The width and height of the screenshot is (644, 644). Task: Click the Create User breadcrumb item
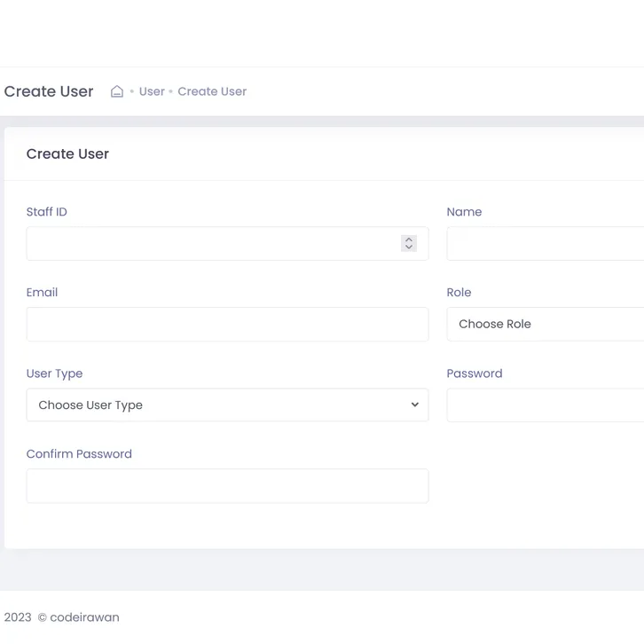[212, 91]
